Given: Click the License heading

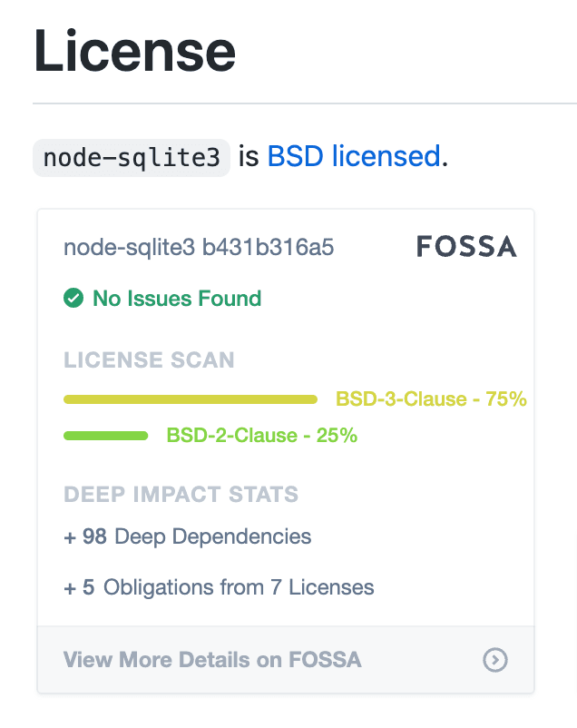Looking at the screenshot, I should pyautogui.click(x=135, y=52).
